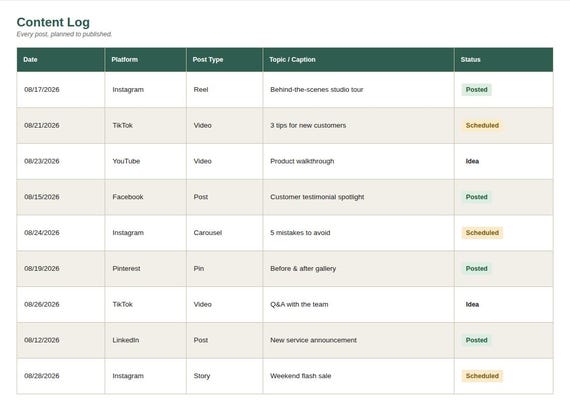Click 'Behind-the-scenes studio tour' caption

pos(317,90)
